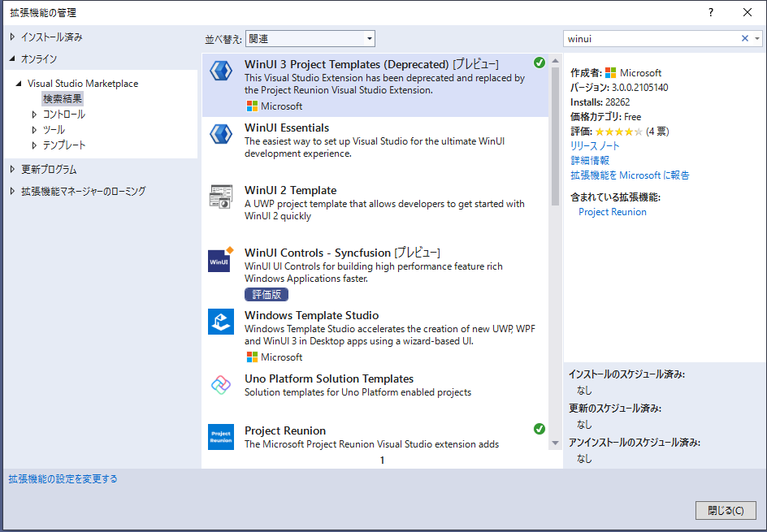Open the 並べ替え sort combo box

(310, 39)
